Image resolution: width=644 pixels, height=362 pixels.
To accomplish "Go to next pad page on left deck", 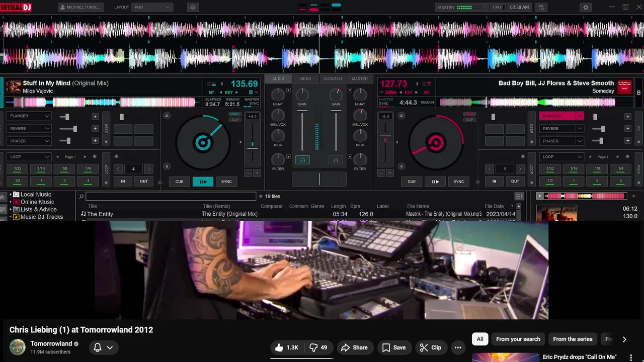I will click(85, 157).
